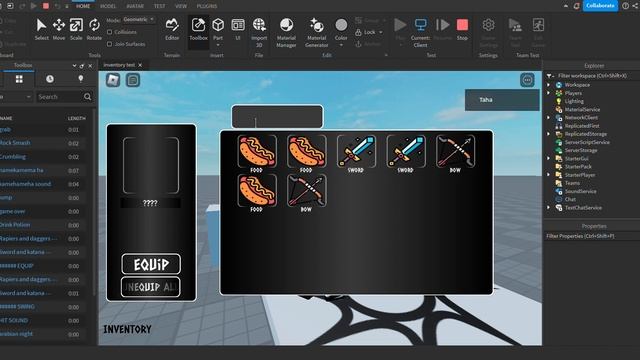The width and height of the screenshot is (640, 360).
Task: Expand the ReplicatedStorage node
Action: tap(549, 134)
